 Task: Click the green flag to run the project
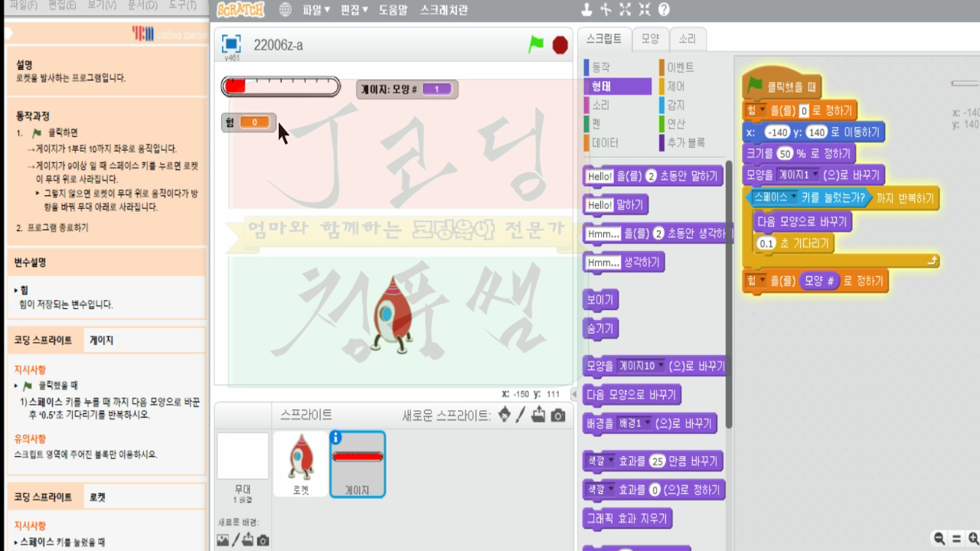coord(535,44)
